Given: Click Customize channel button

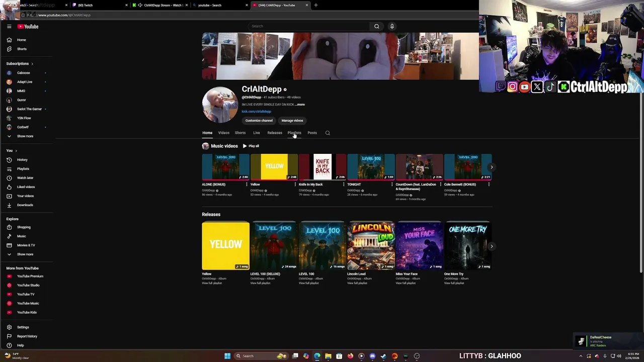Looking at the screenshot, I should click(x=259, y=121).
